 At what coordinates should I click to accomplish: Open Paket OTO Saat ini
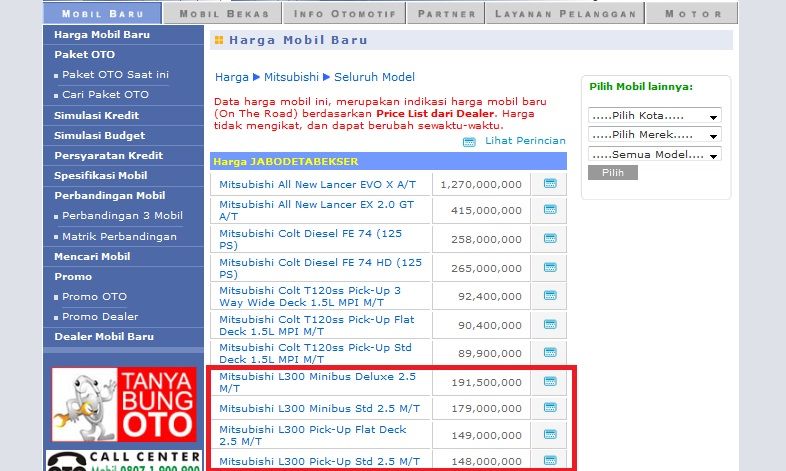pyautogui.click(x=115, y=75)
